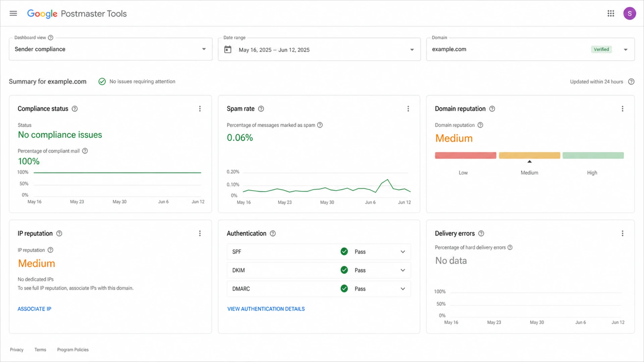The image size is (644, 362).
Task: Open IP reputation card more options
Action: coord(200,233)
